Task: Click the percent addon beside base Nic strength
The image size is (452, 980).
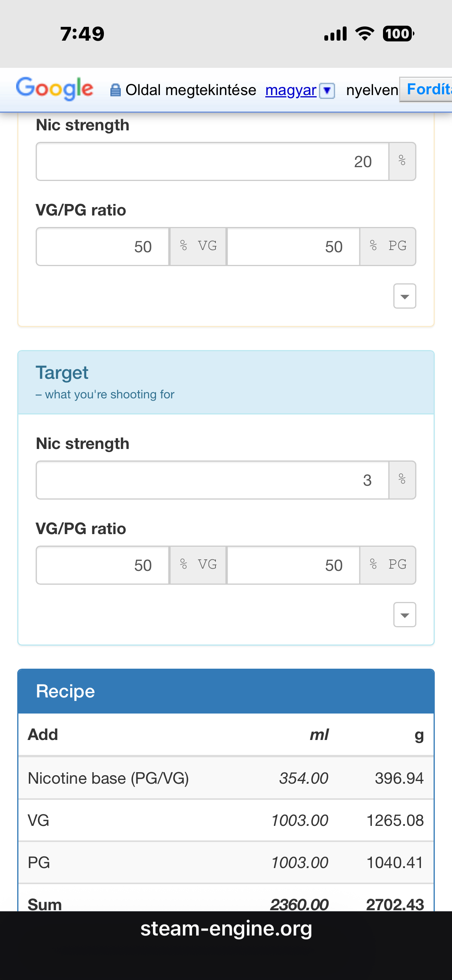Action: [x=402, y=161]
